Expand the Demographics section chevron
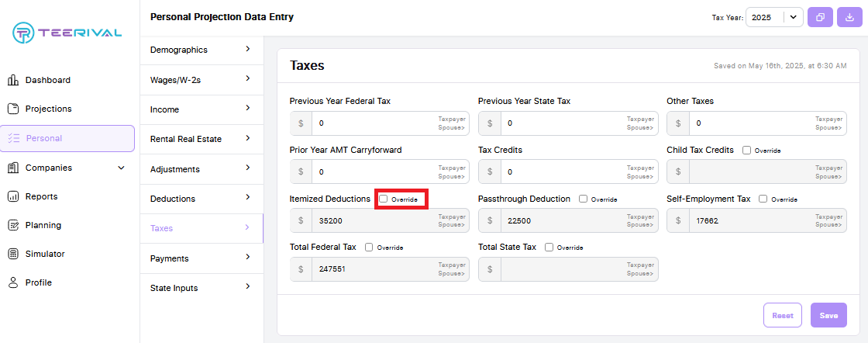Viewport: 868px width, 343px height. pyautogui.click(x=248, y=49)
